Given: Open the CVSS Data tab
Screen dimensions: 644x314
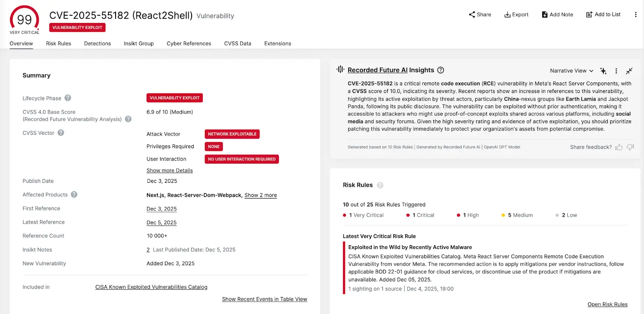Looking at the screenshot, I should click(237, 43).
